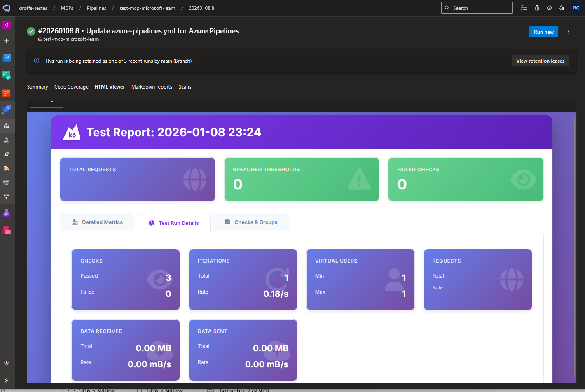The image size is (585, 392).
Task: Click the Breached Thresholds card
Action: [302, 180]
